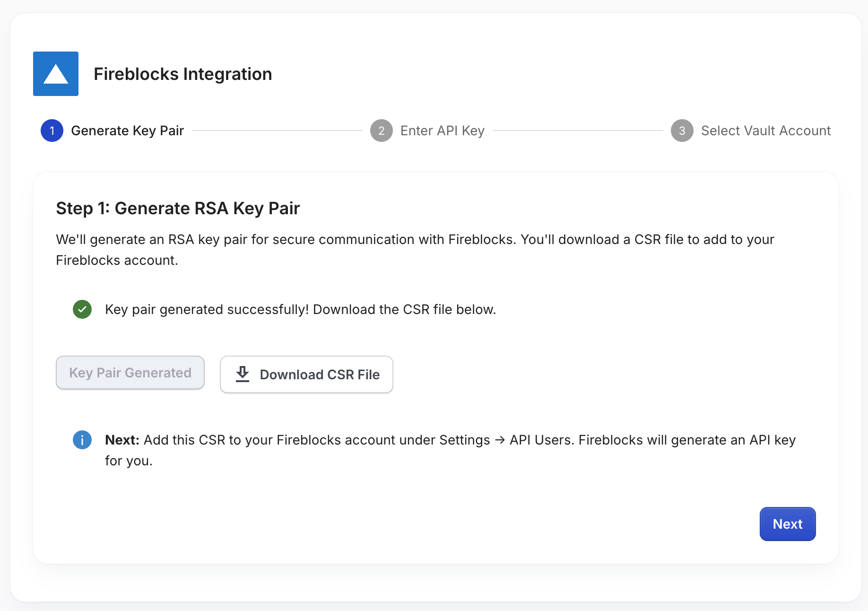Click the blue info icon
Viewport: 868px width, 611px height.
point(82,440)
